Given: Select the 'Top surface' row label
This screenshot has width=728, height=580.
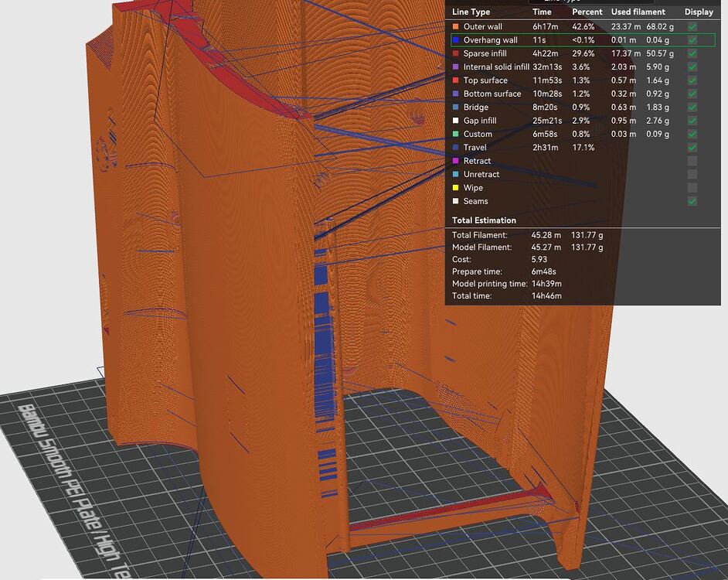Looking at the screenshot, I should coord(485,81).
